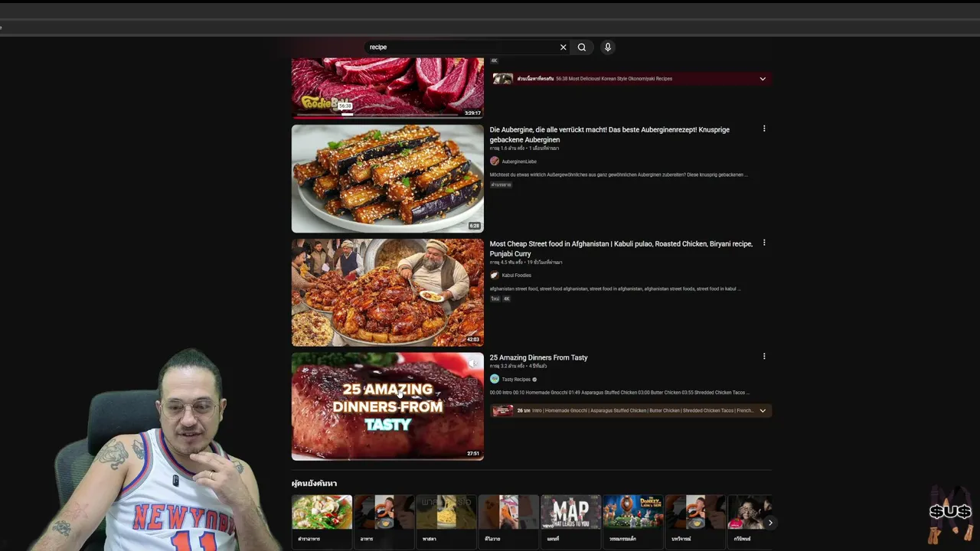
Task: Click 'Möchtest du etwas wirklich' description text
Action: tap(619, 174)
